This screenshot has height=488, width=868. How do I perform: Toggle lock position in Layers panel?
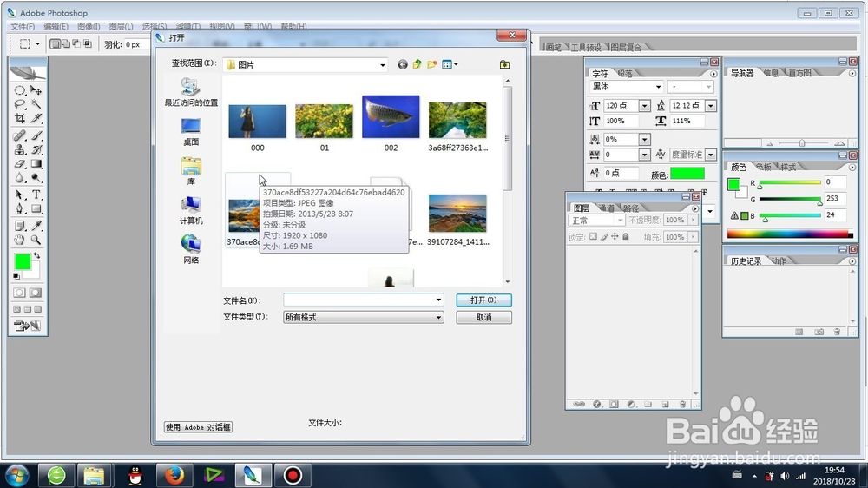tap(615, 236)
